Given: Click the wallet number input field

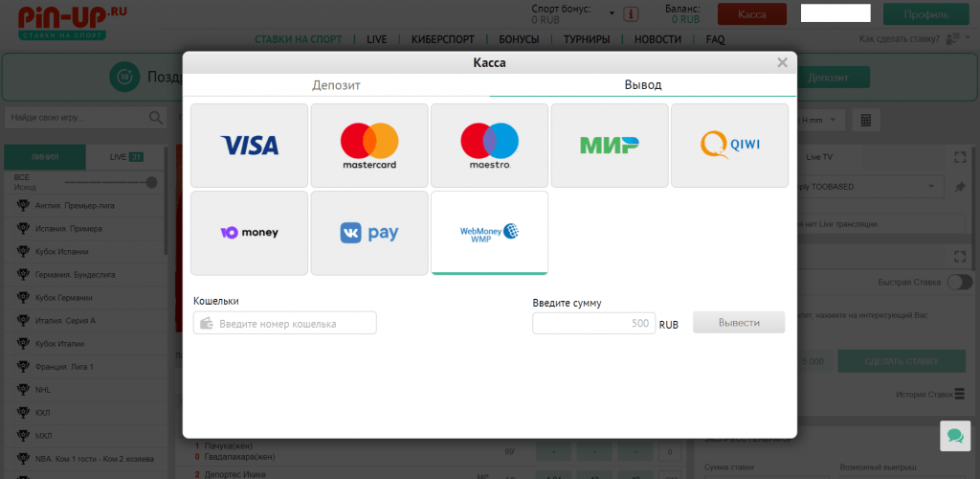Looking at the screenshot, I should tap(285, 323).
